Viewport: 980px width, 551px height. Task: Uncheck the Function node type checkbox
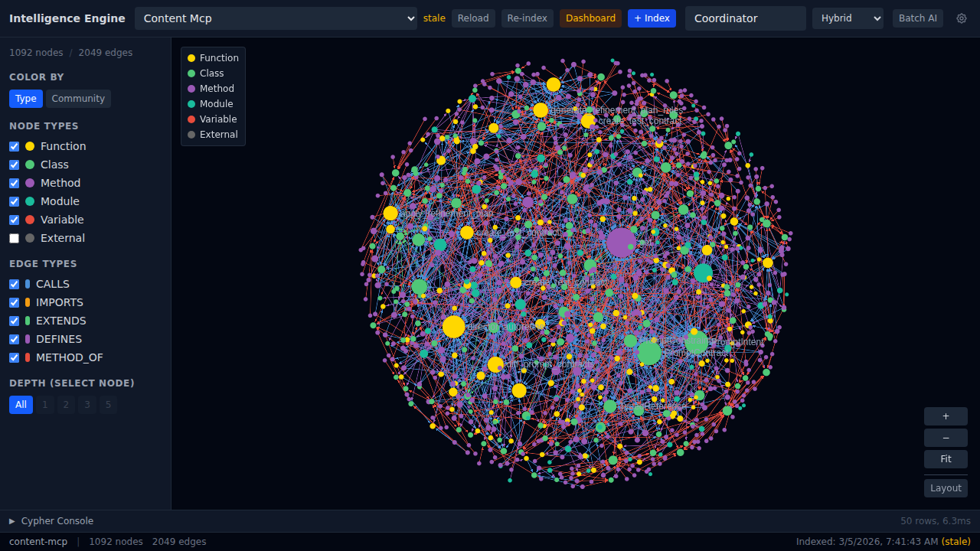pyautogui.click(x=15, y=146)
